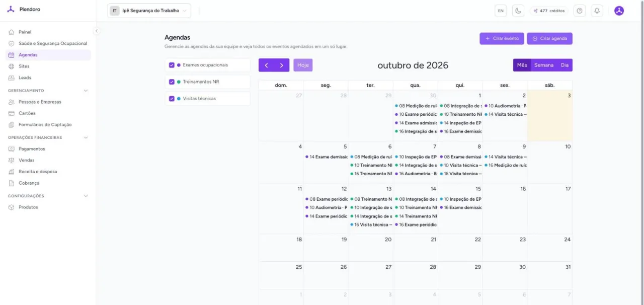Screen dimensions: 644x305
Task: Open the Ipê Segurança do Trabalho company dropdown
Action: [x=149, y=11]
